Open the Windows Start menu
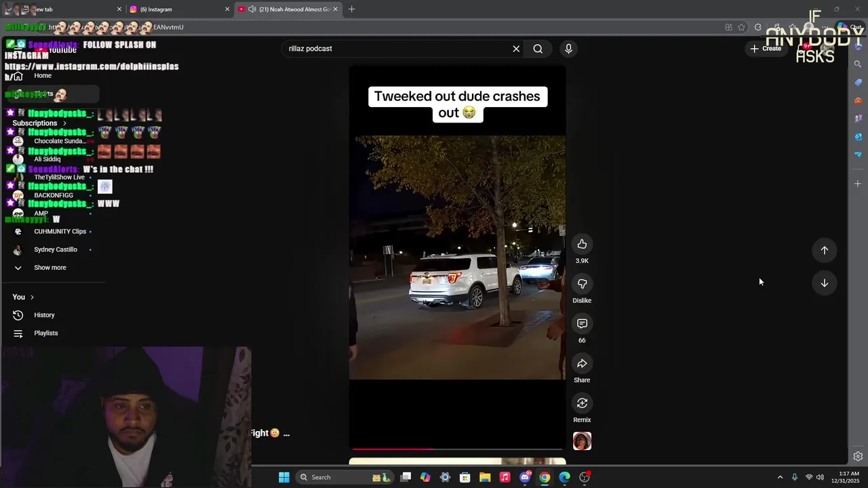The image size is (868, 488). coord(284,477)
